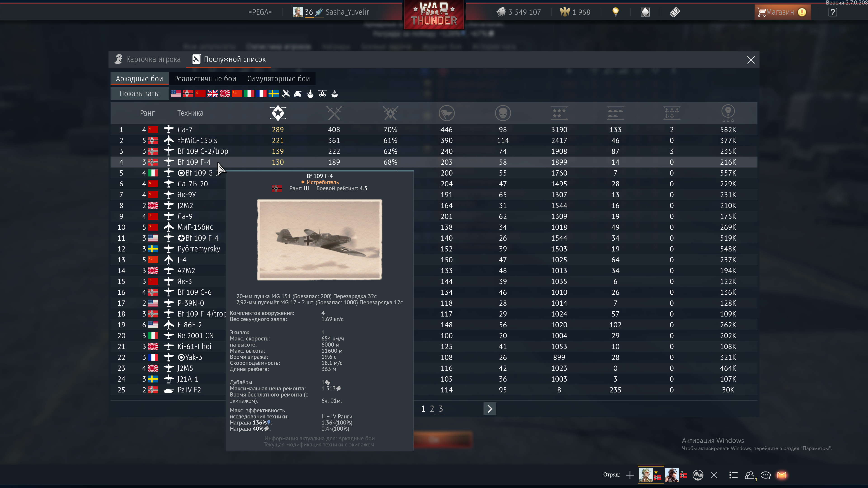Toggle the aircraft unit type filter

click(x=286, y=94)
